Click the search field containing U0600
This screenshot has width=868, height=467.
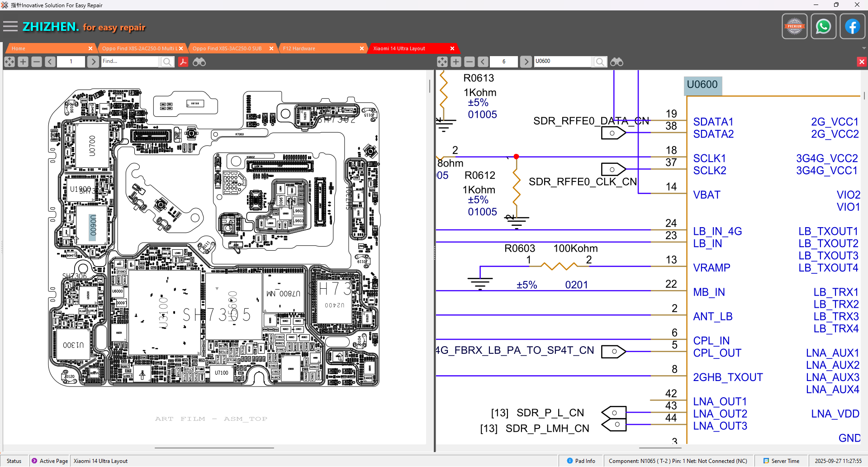[563, 62]
